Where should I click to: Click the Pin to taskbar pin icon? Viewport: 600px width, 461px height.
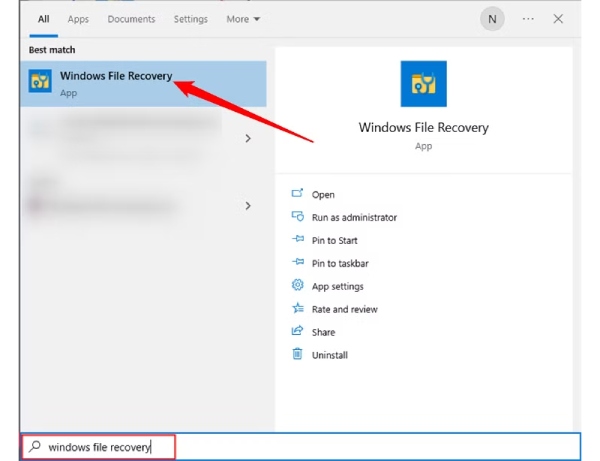click(x=297, y=263)
